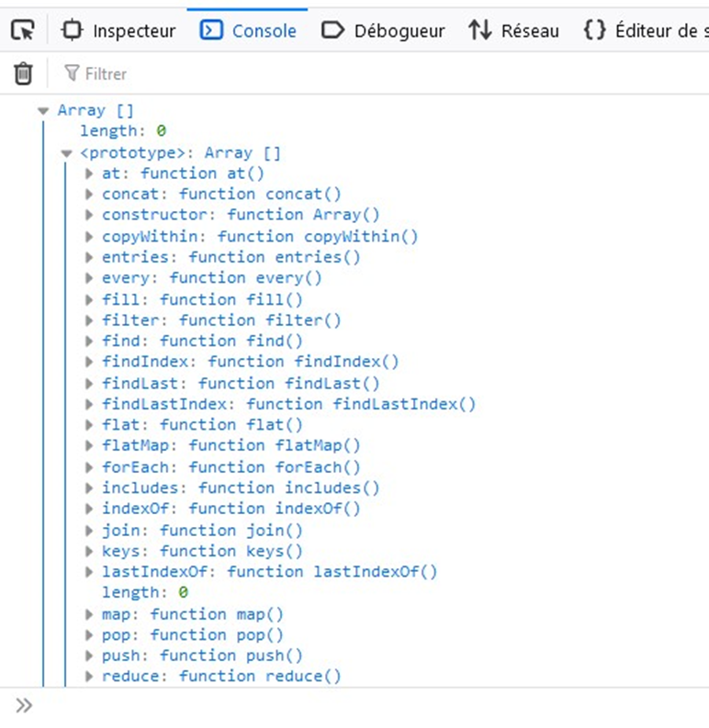The image size is (709, 728).
Task: Click 'function includes()' value text
Action: click(x=289, y=488)
